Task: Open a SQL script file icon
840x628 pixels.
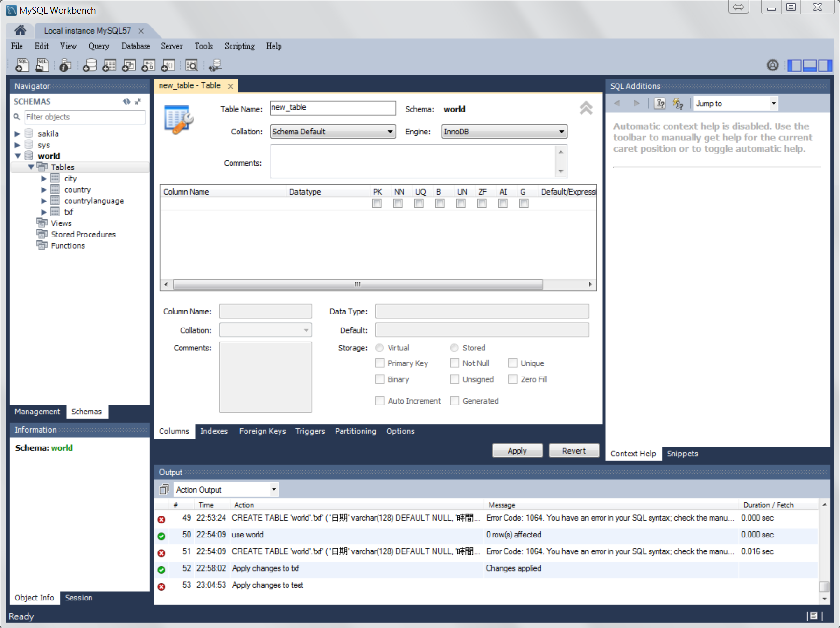Action: pos(42,65)
